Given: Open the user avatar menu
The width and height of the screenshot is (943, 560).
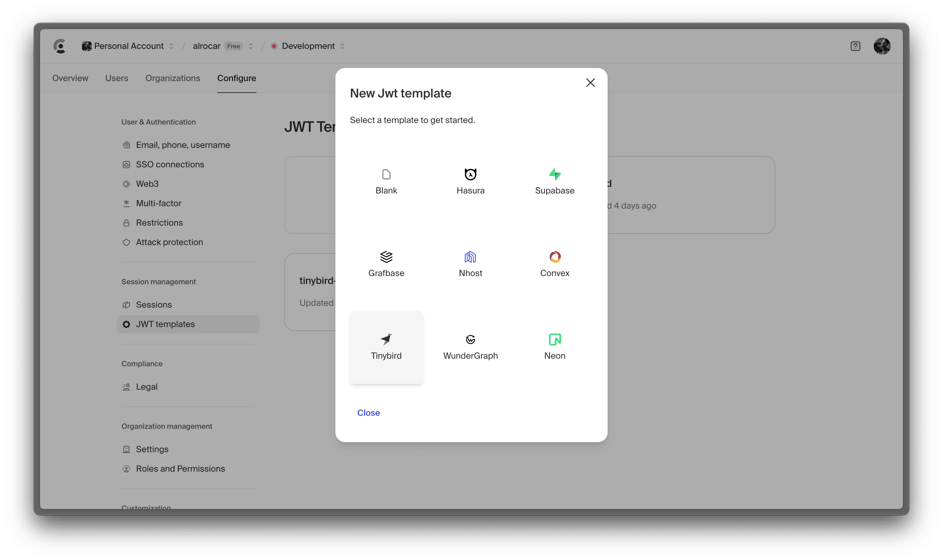Looking at the screenshot, I should tap(882, 46).
